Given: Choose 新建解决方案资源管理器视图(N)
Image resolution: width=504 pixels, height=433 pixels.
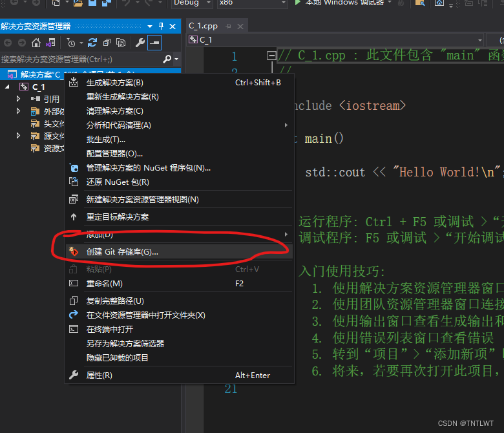Looking at the screenshot, I should coord(180,199).
